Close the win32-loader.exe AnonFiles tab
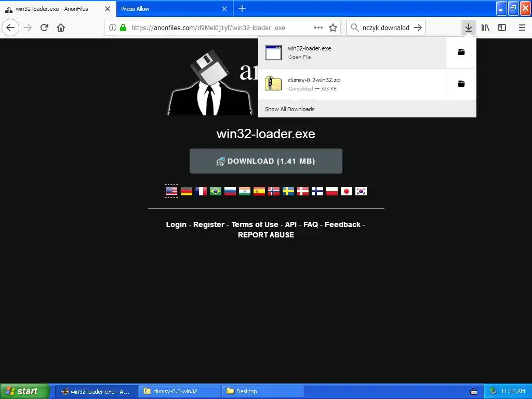Image resolution: width=532 pixels, height=399 pixels. point(108,9)
